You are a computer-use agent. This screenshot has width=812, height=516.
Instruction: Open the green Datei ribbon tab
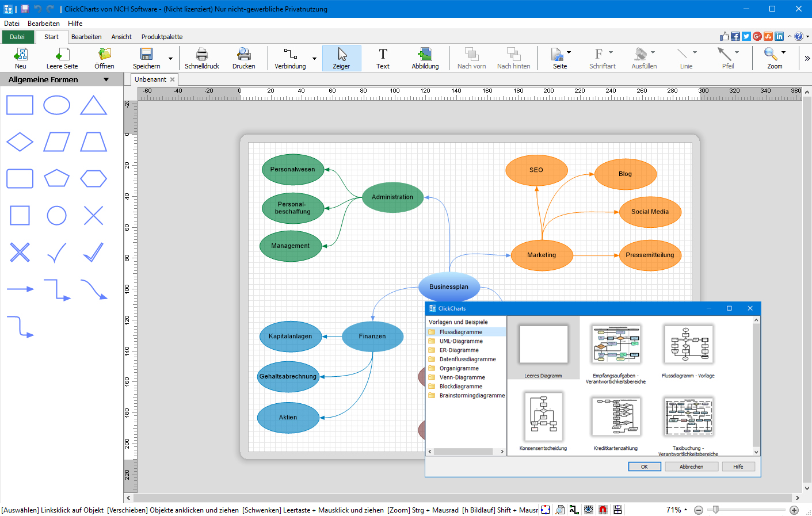[17, 37]
